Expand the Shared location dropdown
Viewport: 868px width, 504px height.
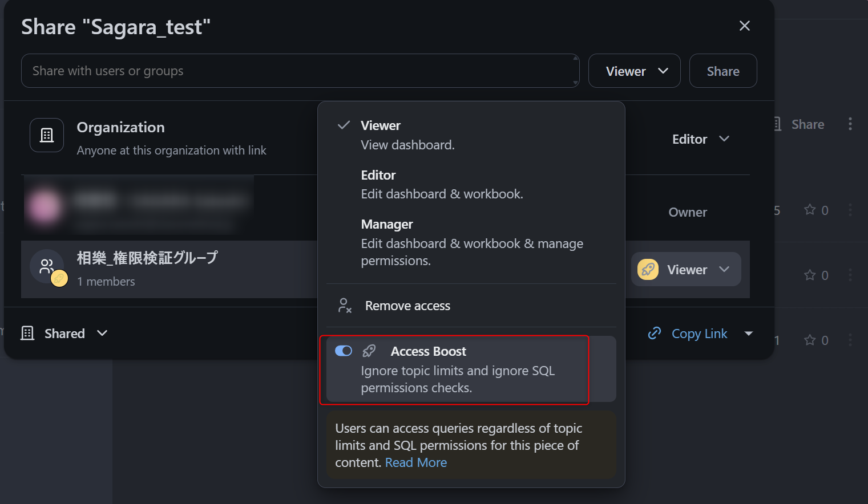pyautogui.click(x=102, y=333)
